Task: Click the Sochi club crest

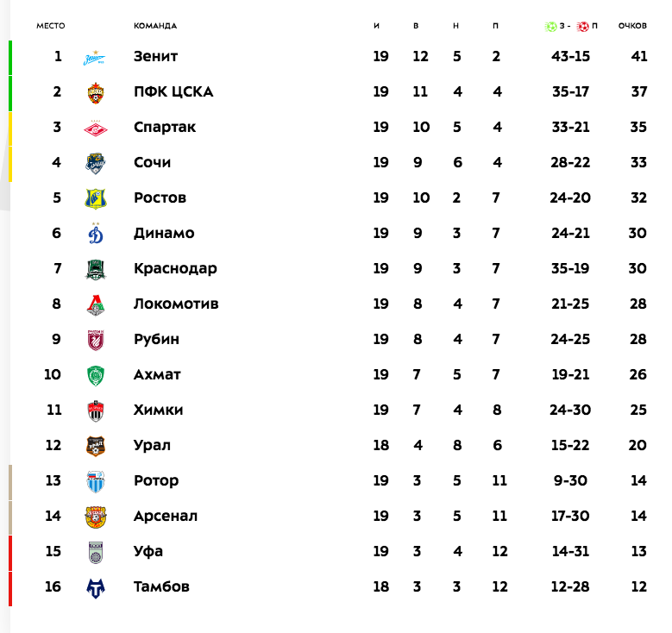Action: (x=96, y=163)
